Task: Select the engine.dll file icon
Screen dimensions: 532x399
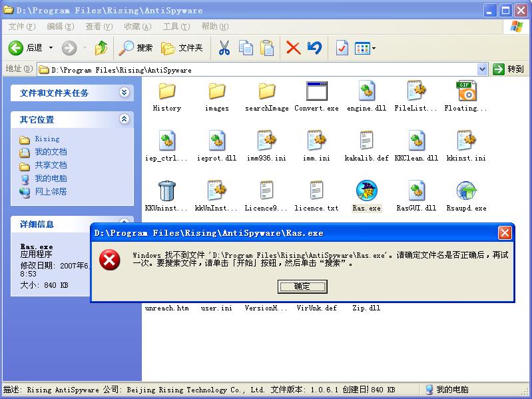Action: pos(367,91)
